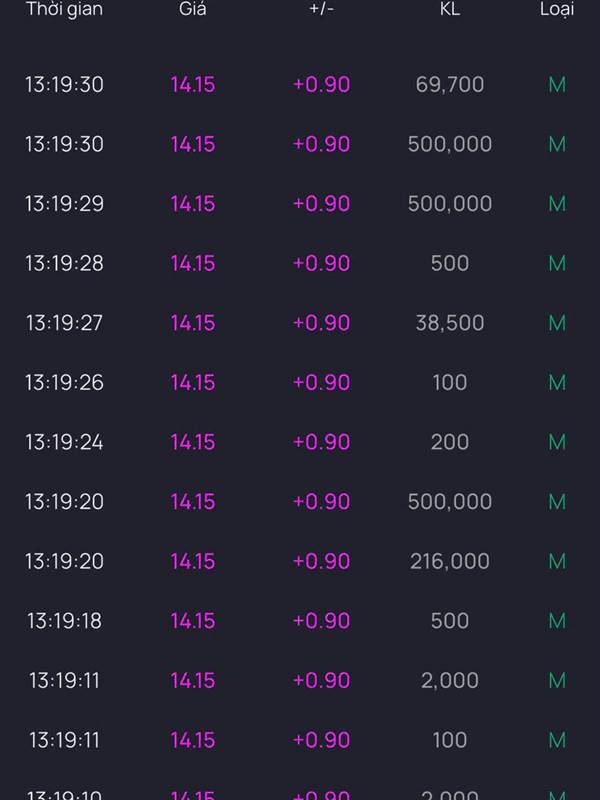Click the +0.90 change at 13:19:24
The image size is (600, 800).
[x=321, y=442]
